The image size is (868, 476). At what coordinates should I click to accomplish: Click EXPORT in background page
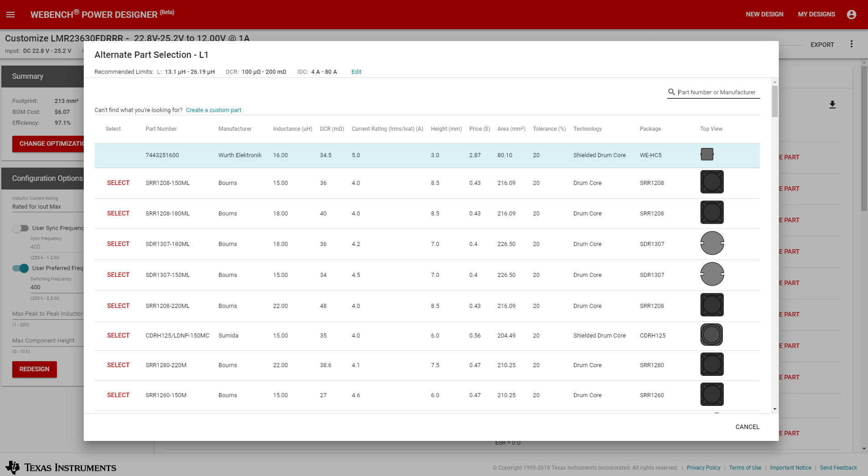tap(822, 45)
